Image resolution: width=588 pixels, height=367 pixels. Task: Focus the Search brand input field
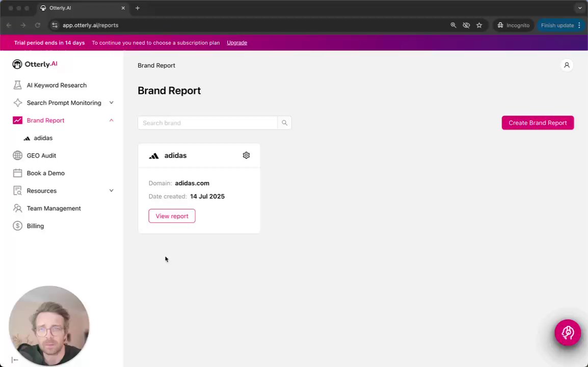point(208,123)
